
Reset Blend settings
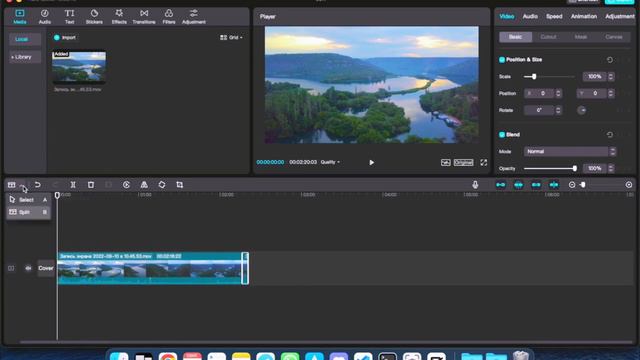(x=609, y=135)
